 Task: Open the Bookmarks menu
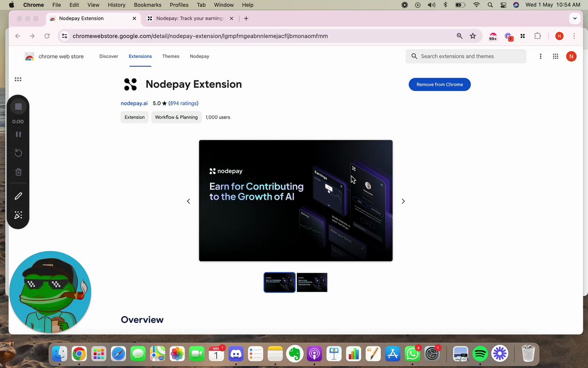(147, 5)
